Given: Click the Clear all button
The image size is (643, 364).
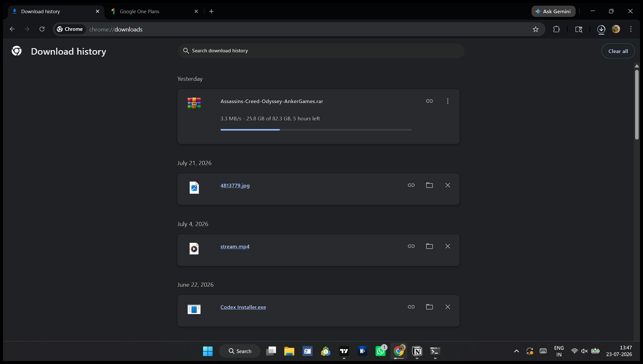Looking at the screenshot, I should point(618,51).
